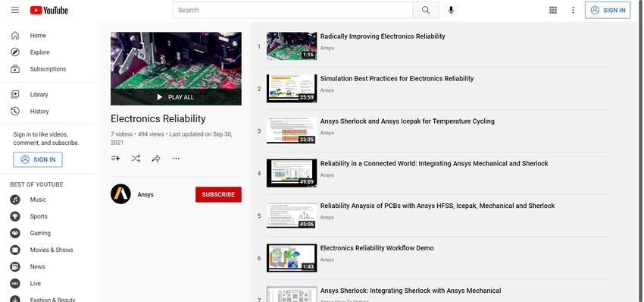644x302 pixels.
Task: Play all videos in the playlist
Action: pyautogui.click(x=176, y=97)
